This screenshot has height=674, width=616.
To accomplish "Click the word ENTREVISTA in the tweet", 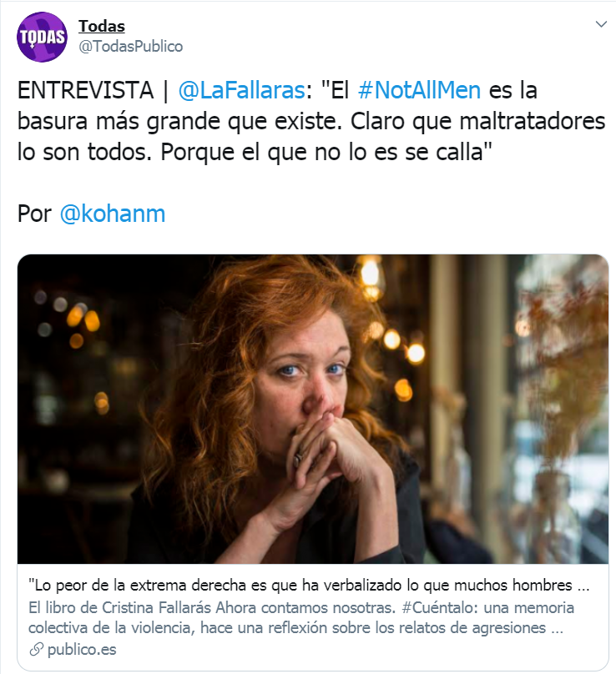I will coord(85,90).
